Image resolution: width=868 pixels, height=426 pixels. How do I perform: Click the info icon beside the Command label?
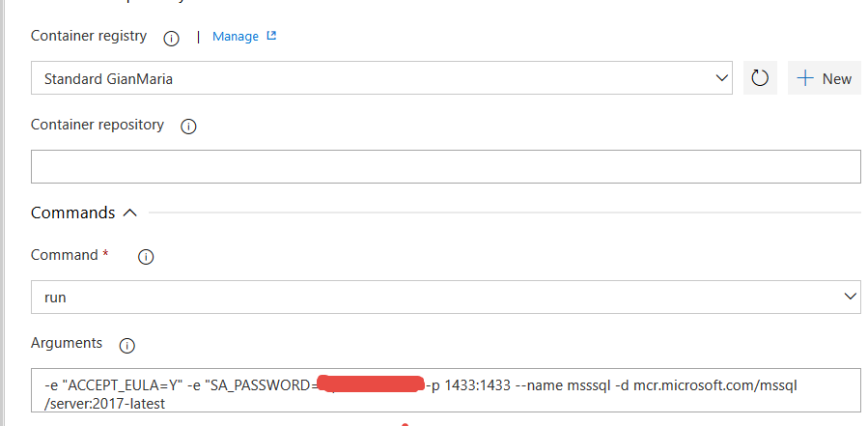coord(146,257)
